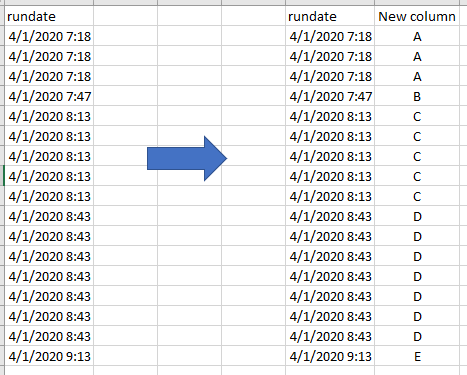The image size is (467, 375).
Task: Click 7:18 cell directly beneath right rundate header
Action: tap(330, 36)
